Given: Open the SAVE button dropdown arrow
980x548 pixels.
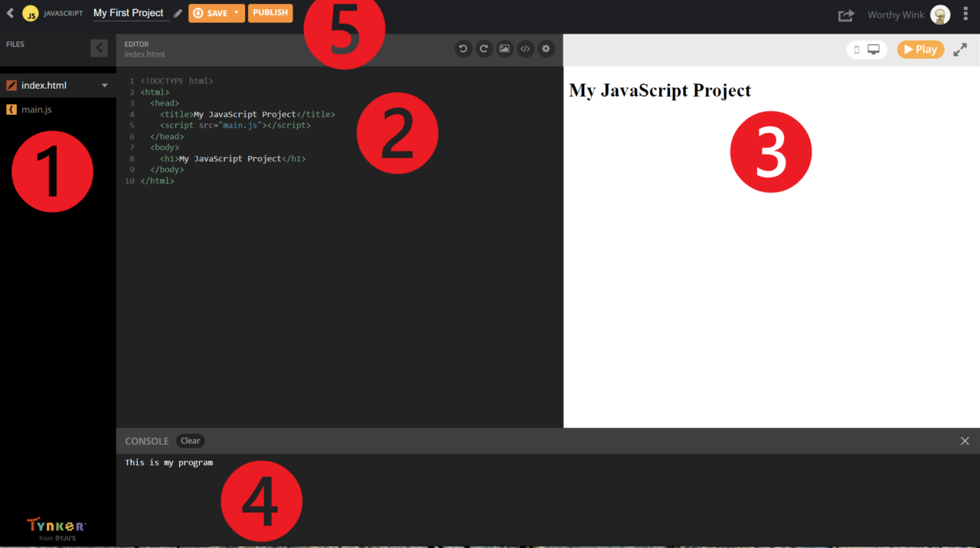Looking at the screenshot, I should (x=237, y=13).
